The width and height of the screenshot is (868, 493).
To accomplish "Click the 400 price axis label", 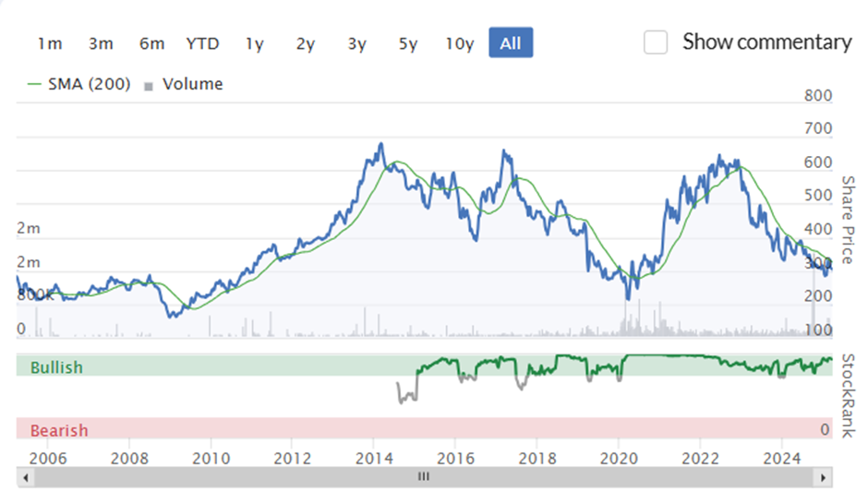I will pyautogui.click(x=818, y=229).
